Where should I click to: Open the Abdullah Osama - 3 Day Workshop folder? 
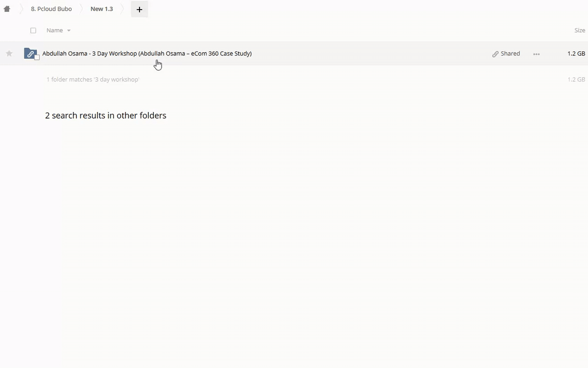point(147,54)
